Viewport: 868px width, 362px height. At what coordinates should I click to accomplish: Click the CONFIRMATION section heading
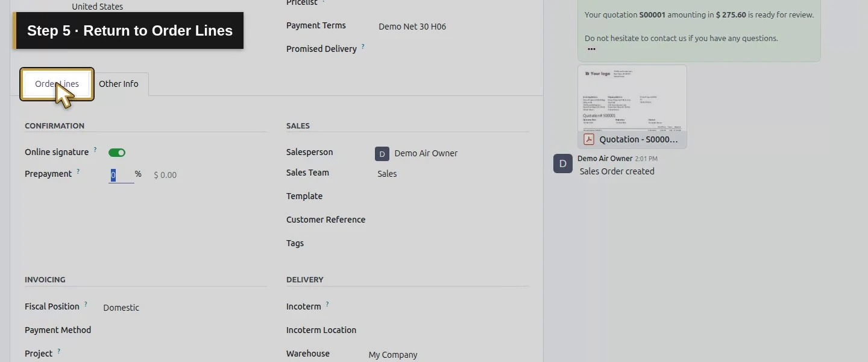[x=54, y=126]
